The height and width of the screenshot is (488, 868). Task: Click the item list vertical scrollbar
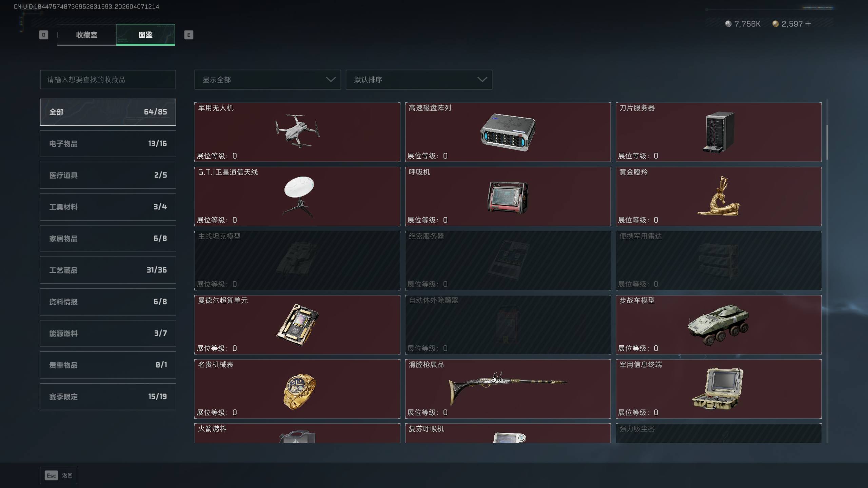pos(827,142)
